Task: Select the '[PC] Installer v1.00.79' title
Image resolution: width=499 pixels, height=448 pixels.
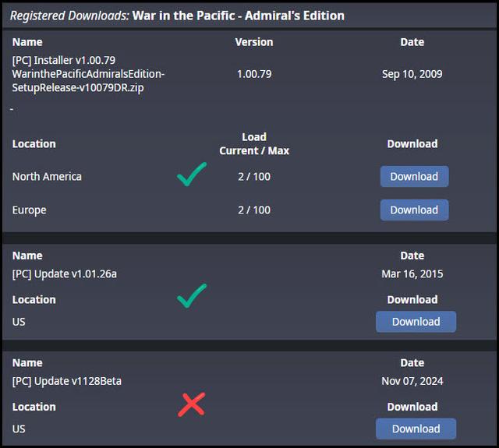Action: (x=64, y=60)
